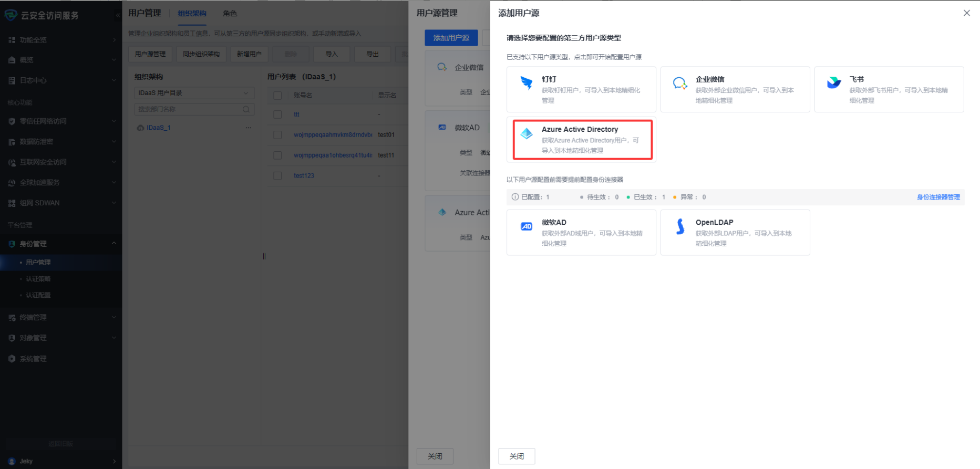Click the OpenLDAP logo icon
This screenshot has width=980, height=469.
[x=680, y=226]
